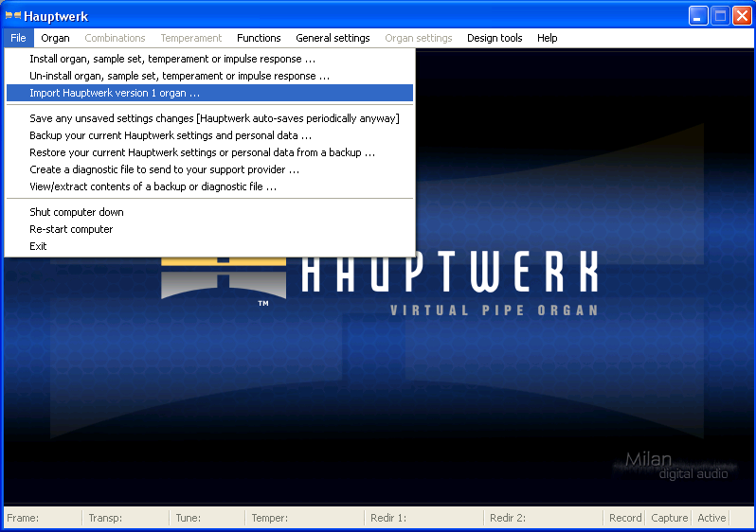The image size is (756, 532).
Task: Click the greyed Temperament menu
Action: pos(191,38)
